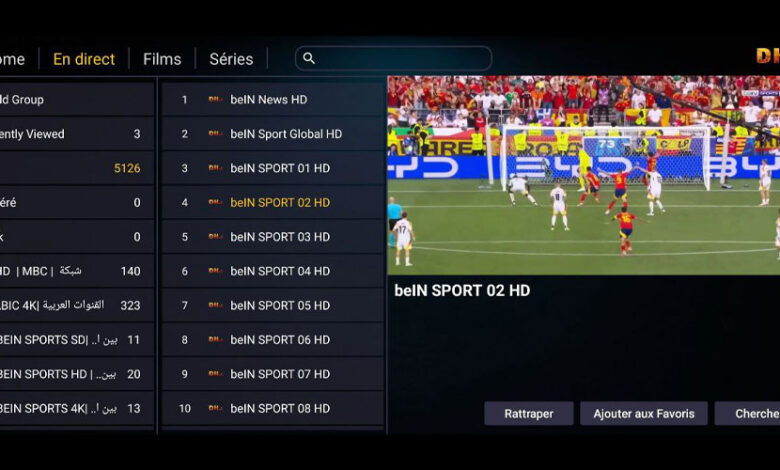Click the beIN News HD channel logo icon
This screenshot has height=470, width=780.
[215, 99]
